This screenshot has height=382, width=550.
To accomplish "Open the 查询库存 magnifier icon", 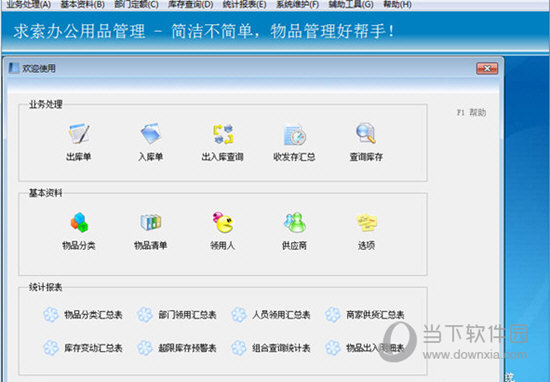I will click(x=366, y=133).
